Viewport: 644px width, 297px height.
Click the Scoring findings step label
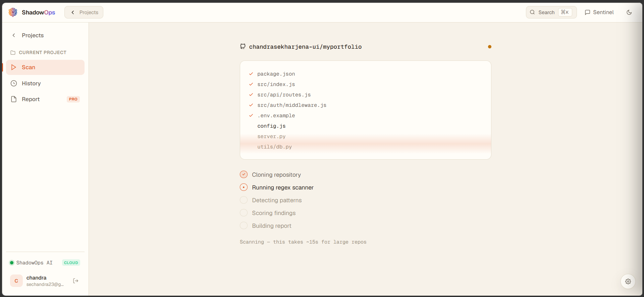click(x=274, y=213)
